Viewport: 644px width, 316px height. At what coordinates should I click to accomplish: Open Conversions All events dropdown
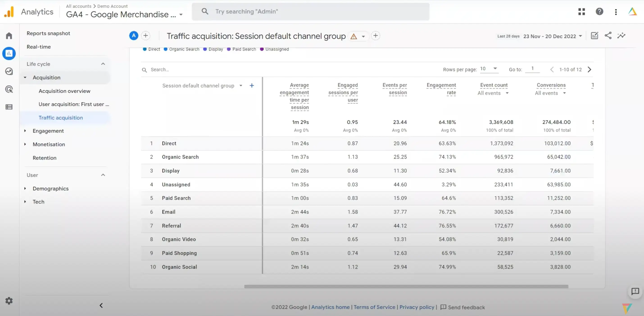coord(550,93)
